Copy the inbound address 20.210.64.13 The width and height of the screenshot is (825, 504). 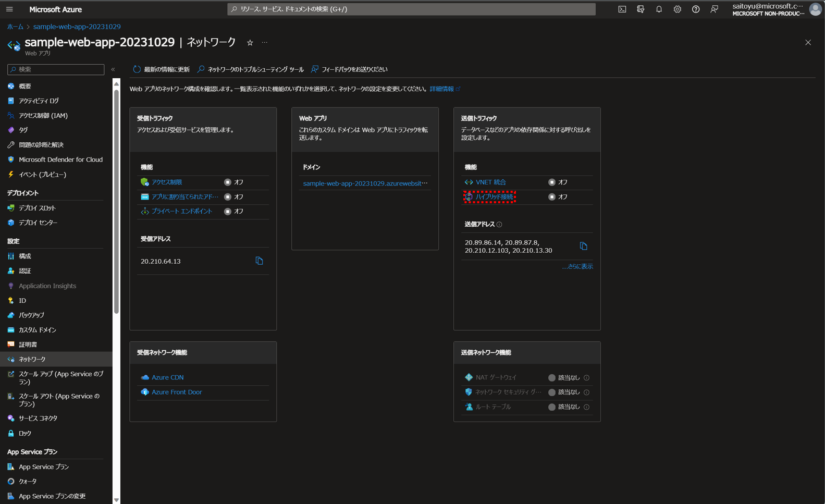click(x=259, y=261)
